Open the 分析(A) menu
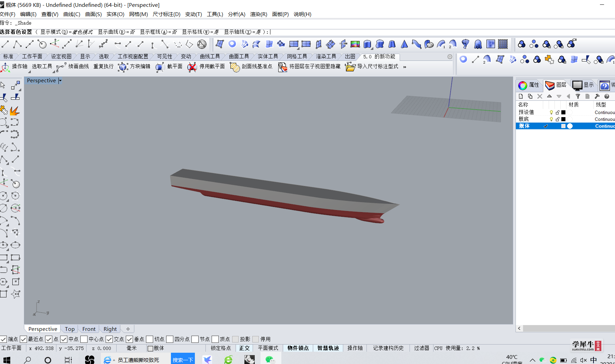The height and width of the screenshot is (364, 615). pos(237,14)
